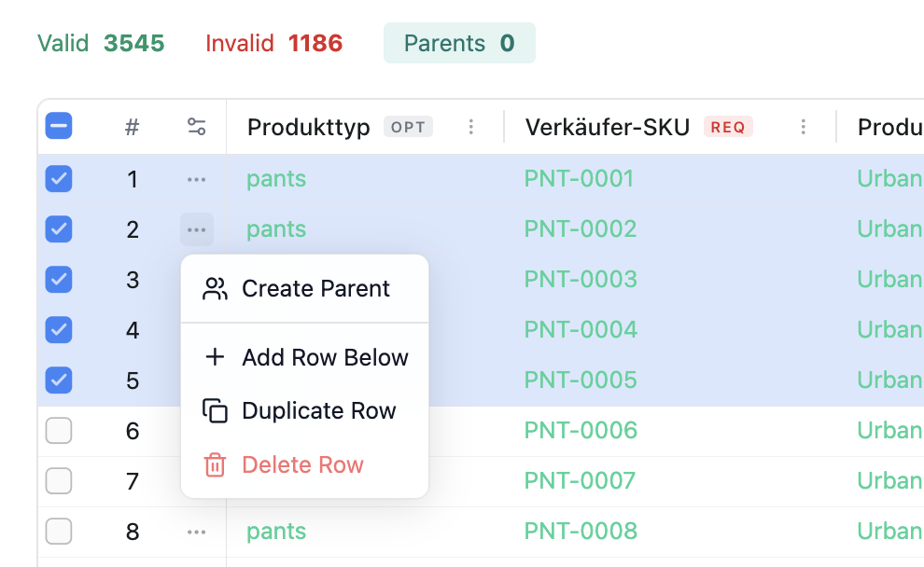Select "Add Row Below" from the context menu
Viewport: 924px width, 567px height.
[325, 356]
